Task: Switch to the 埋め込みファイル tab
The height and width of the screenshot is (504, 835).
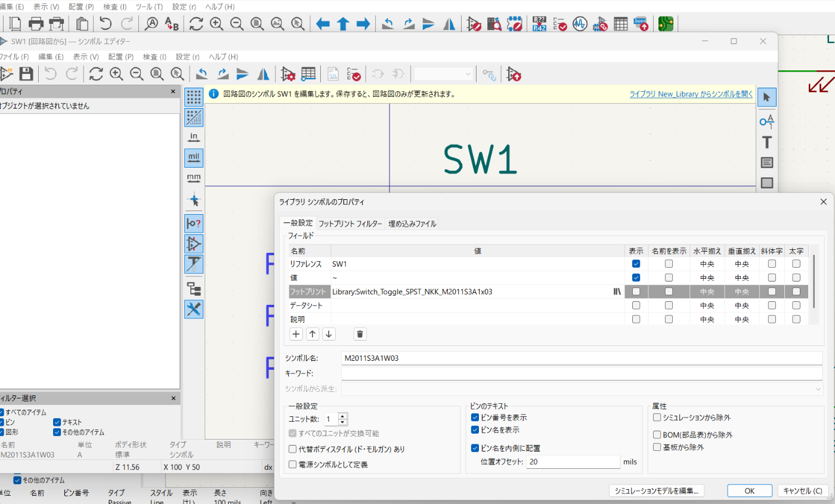Action: pyautogui.click(x=412, y=224)
